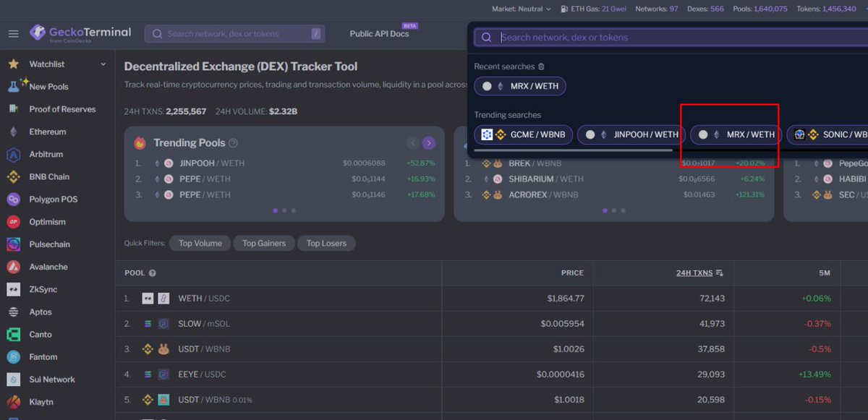Expand the Watchlist chevron

coord(103,64)
